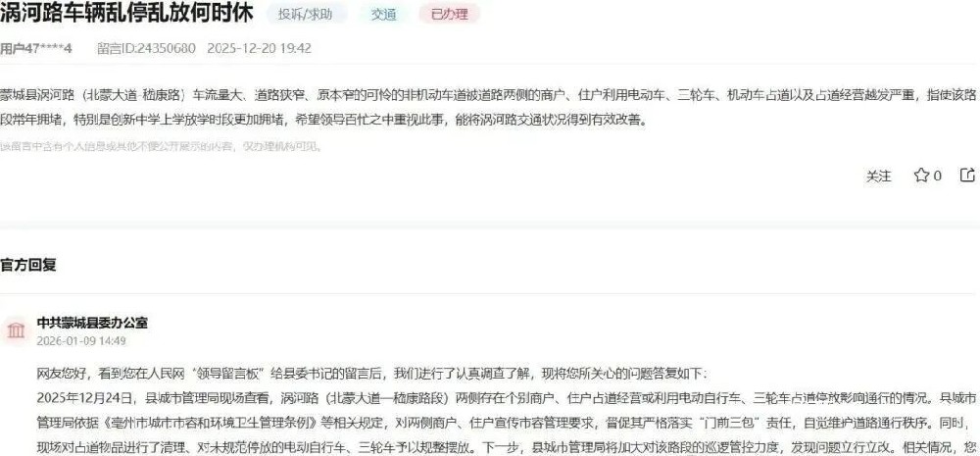Click the post timestamp 2025-12-20 19:42

(x=259, y=48)
